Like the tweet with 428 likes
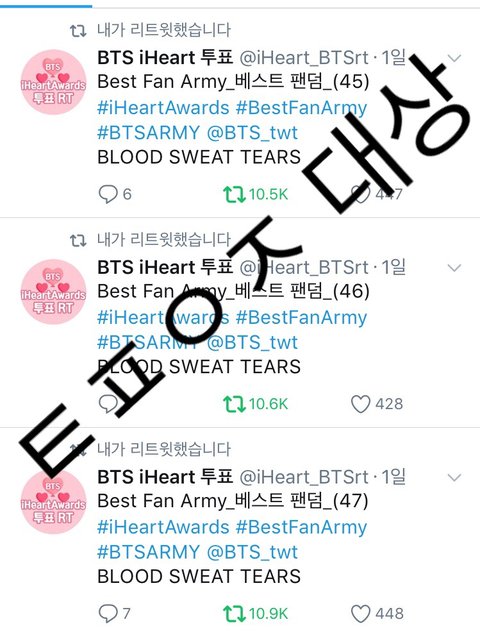480x631 pixels. [360, 404]
